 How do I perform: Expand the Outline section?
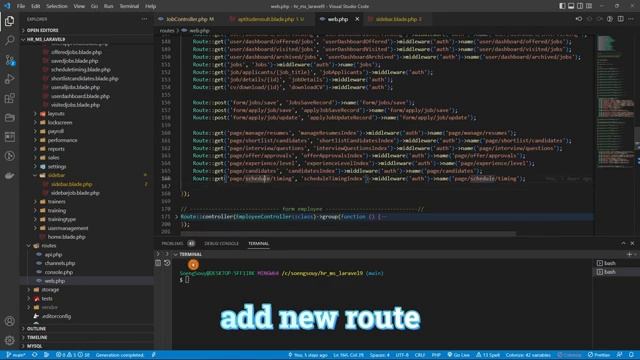[36, 329]
